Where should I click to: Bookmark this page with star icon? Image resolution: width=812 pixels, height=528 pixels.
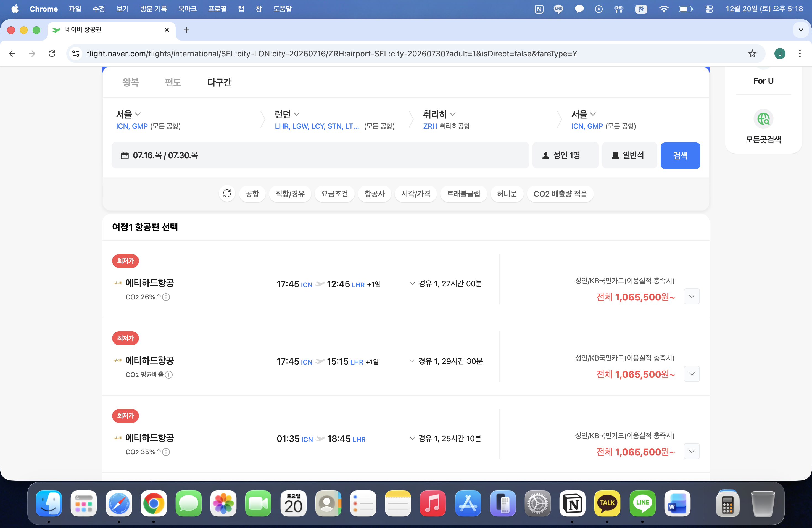pyautogui.click(x=752, y=54)
